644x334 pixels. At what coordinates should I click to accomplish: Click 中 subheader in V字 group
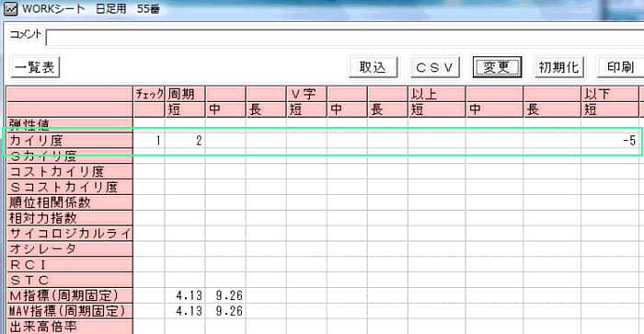[347, 110]
